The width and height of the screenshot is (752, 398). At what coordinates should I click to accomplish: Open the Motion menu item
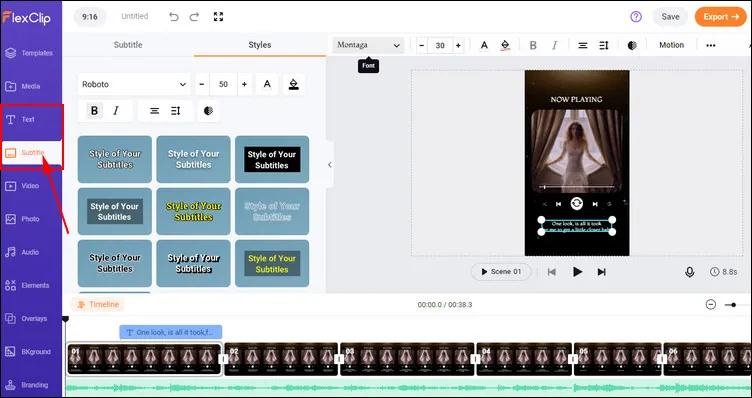click(x=671, y=45)
